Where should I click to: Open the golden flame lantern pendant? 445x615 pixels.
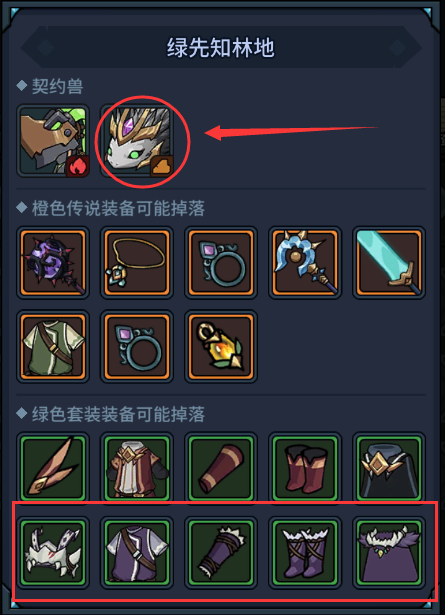pyautogui.click(x=221, y=346)
